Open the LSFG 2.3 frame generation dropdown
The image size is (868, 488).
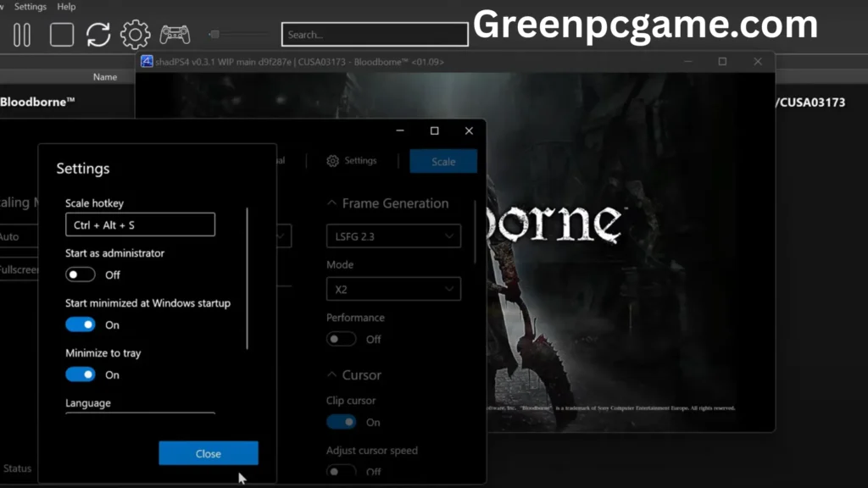393,236
